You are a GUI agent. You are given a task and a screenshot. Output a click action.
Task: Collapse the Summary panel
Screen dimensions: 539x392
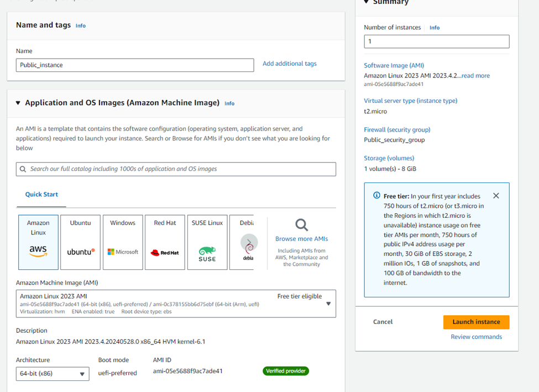pyautogui.click(x=367, y=2)
